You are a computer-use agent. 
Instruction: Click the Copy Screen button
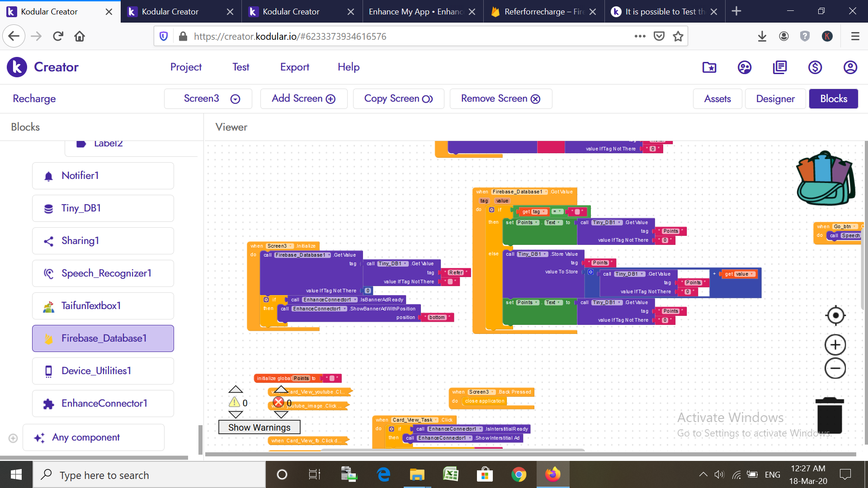pyautogui.click(x=398, y=99)
